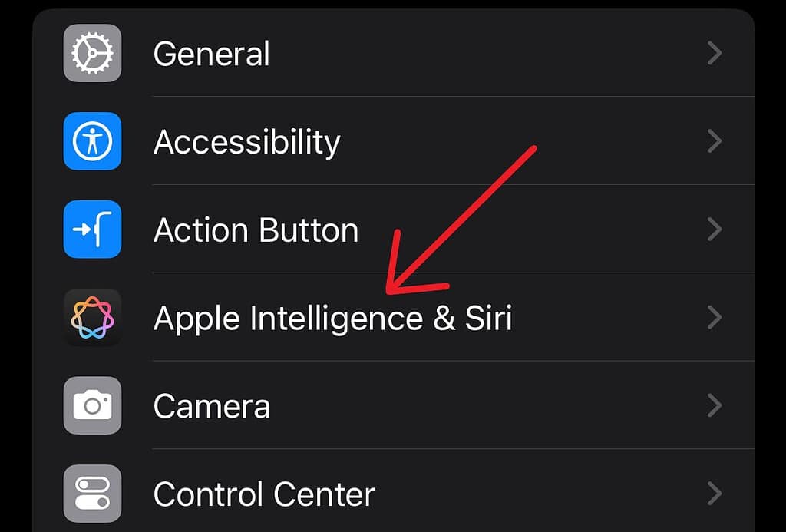Click the chevron beside Accessibility
This screenshot has height=532, width=786.
point(715,141)
